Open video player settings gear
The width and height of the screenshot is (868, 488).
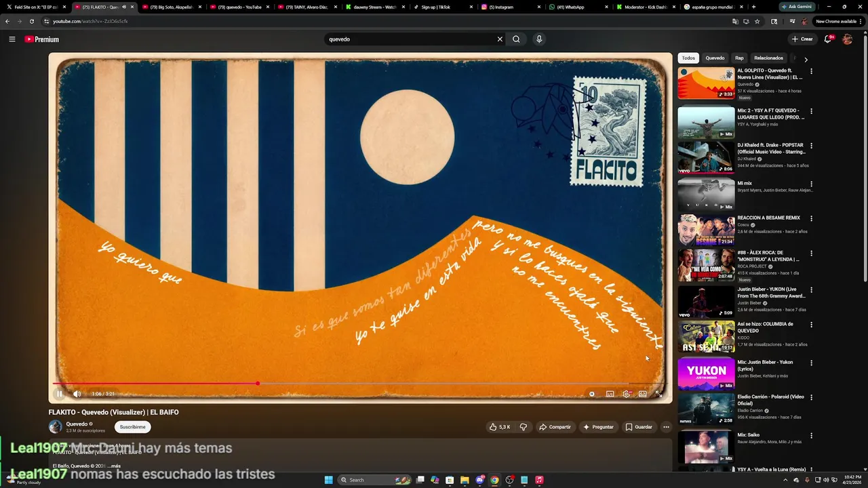pos(626,394)
